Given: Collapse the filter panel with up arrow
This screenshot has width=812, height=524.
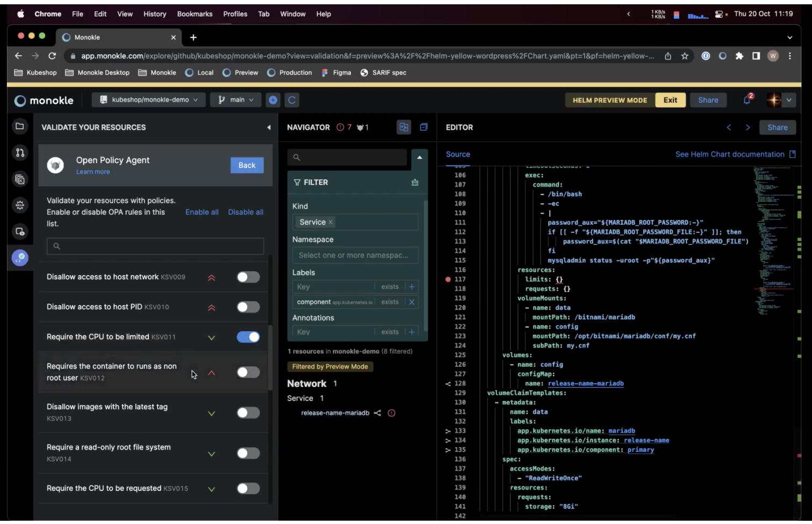Looking at the screenshot, I should pos(419,157).
